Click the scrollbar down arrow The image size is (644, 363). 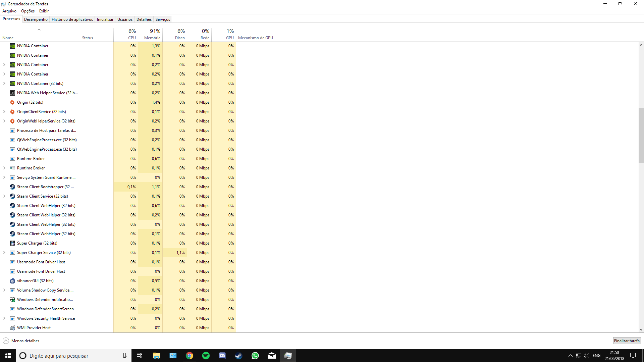click(x=641, y=330)
